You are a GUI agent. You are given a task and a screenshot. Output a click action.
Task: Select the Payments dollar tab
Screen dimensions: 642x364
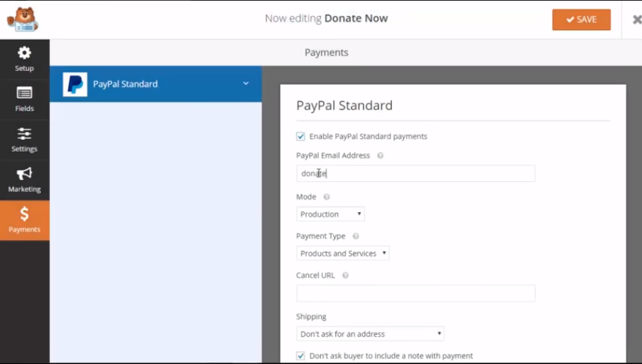point(24,220)
